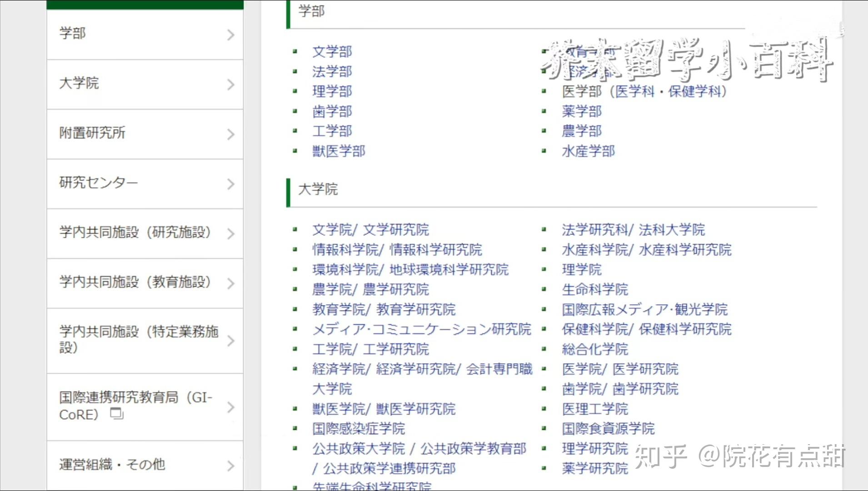Open the 文学部 link
868x491 pixels.
(x=332, y=51)
